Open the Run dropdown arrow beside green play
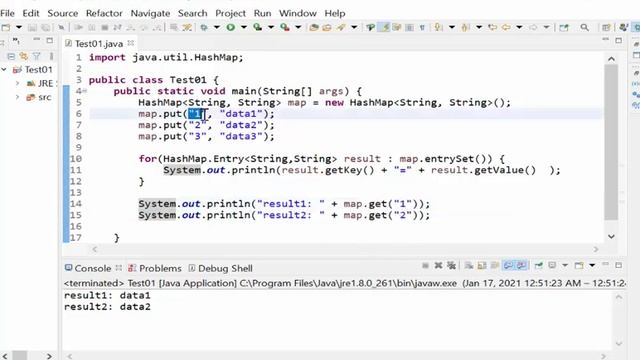The height and width of the screenshot is (360, 640). pos(244,27)
